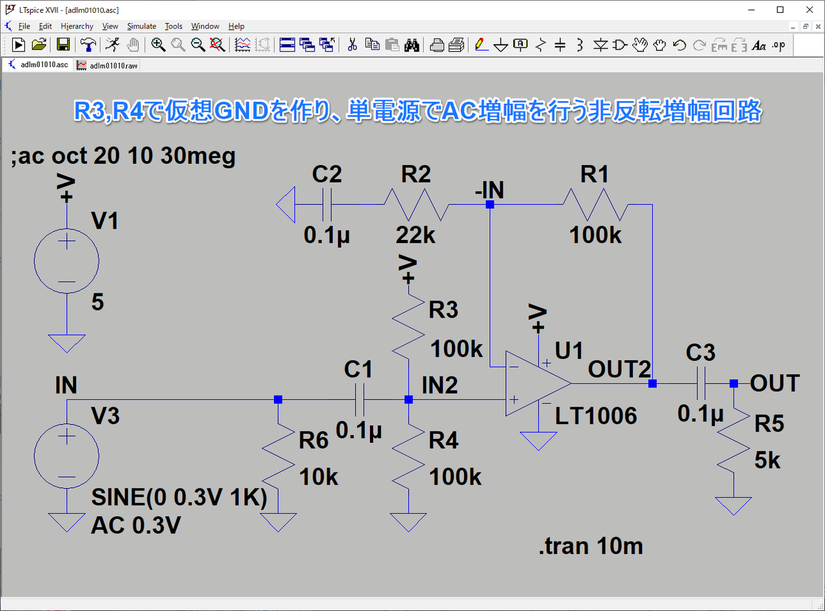The width and height of the screenshot is (825, 611).
Task: Click the 'V3' source designator
Action: pos(105,416)
